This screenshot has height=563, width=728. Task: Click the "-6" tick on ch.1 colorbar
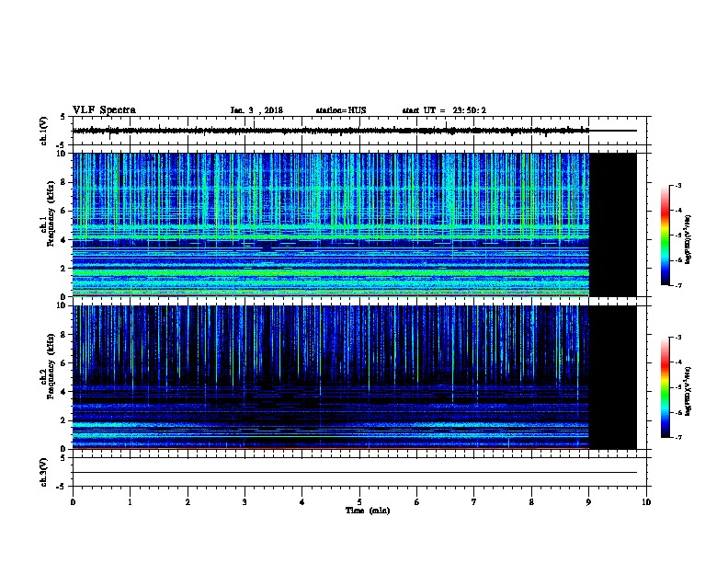point(678,260)
